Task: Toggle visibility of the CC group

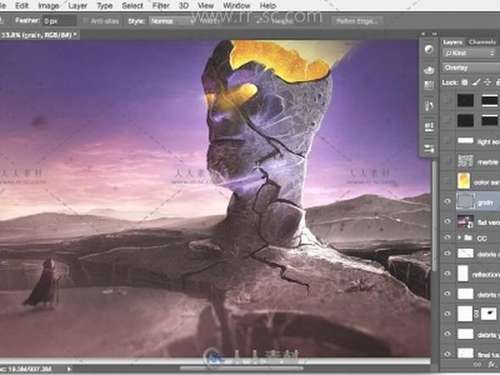Action: (448, 238)
